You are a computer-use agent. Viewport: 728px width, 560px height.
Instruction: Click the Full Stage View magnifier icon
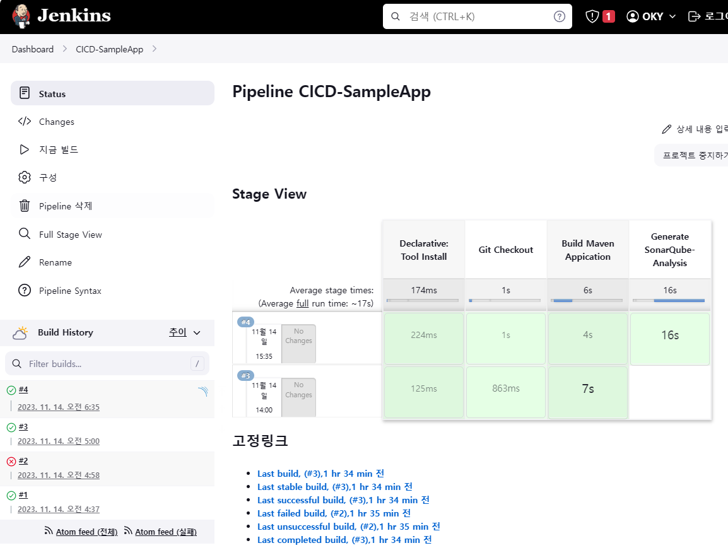pyautogui.click(x=25, y=233)
